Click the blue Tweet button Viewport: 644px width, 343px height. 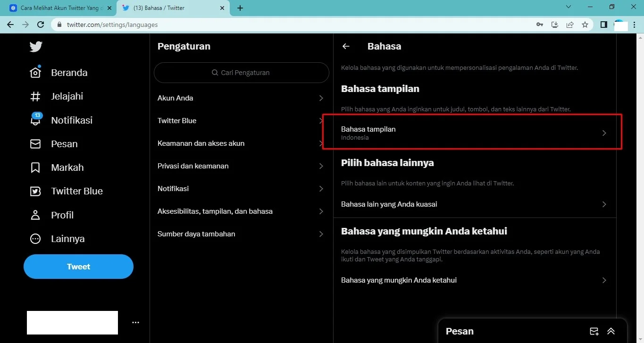coord(78,267)
